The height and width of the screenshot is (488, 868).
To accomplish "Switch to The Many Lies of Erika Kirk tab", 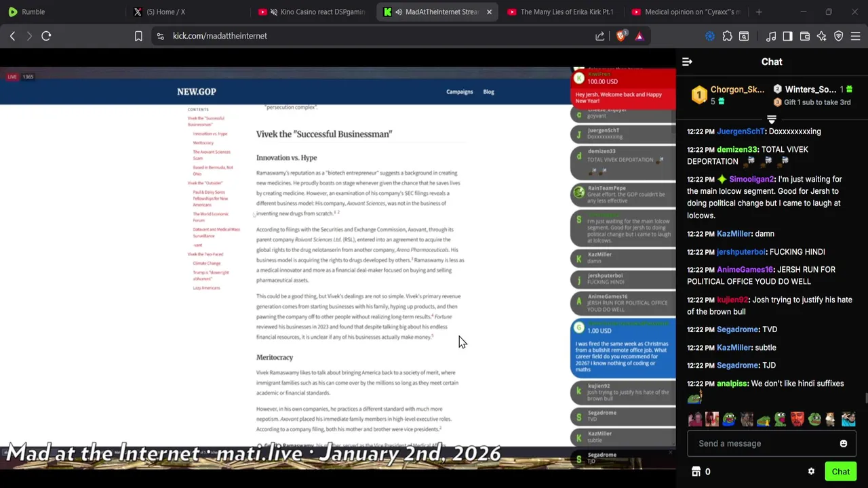I will 561,12.
